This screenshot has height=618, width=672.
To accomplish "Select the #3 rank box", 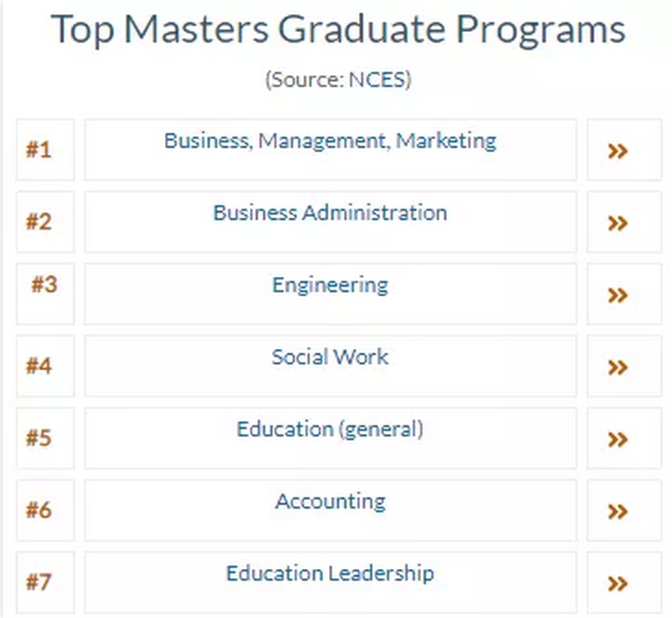I will pos(44,285).
